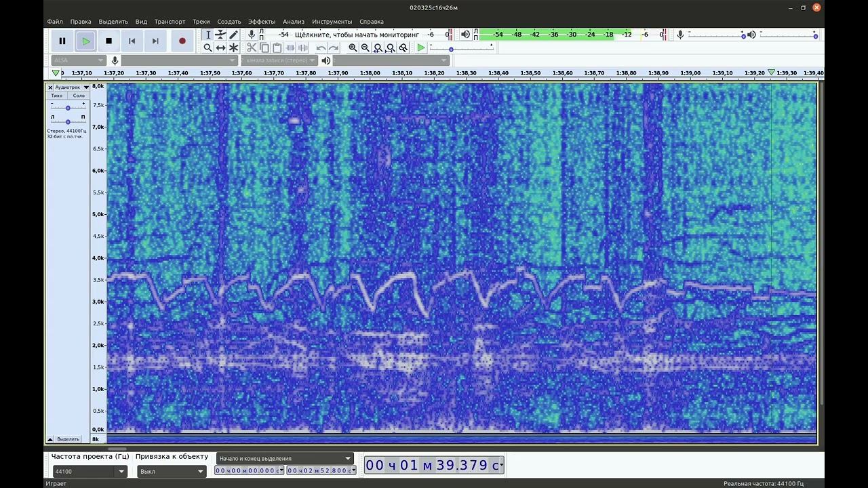Pause playback with the Pause button
The height and width of the screenshot is (488, 868).
click(x=62, y=41)
